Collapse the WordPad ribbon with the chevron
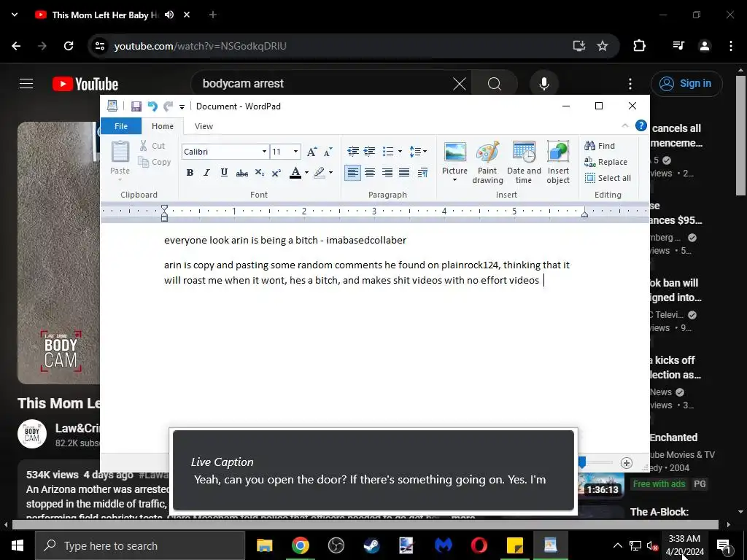Screen dimensions: 747x560 click(625, 125)
